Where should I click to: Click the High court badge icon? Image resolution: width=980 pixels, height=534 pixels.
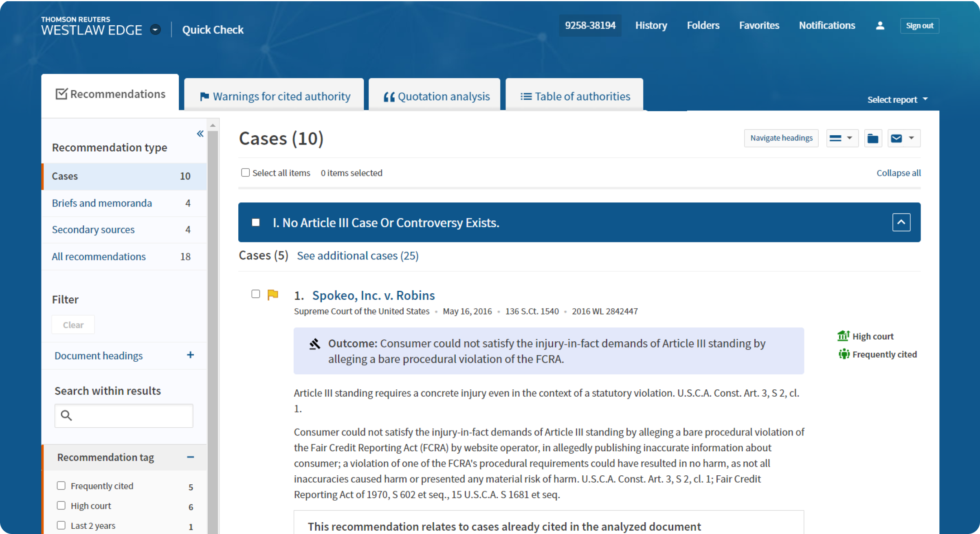pyautogui.click(x=843, y=336)
